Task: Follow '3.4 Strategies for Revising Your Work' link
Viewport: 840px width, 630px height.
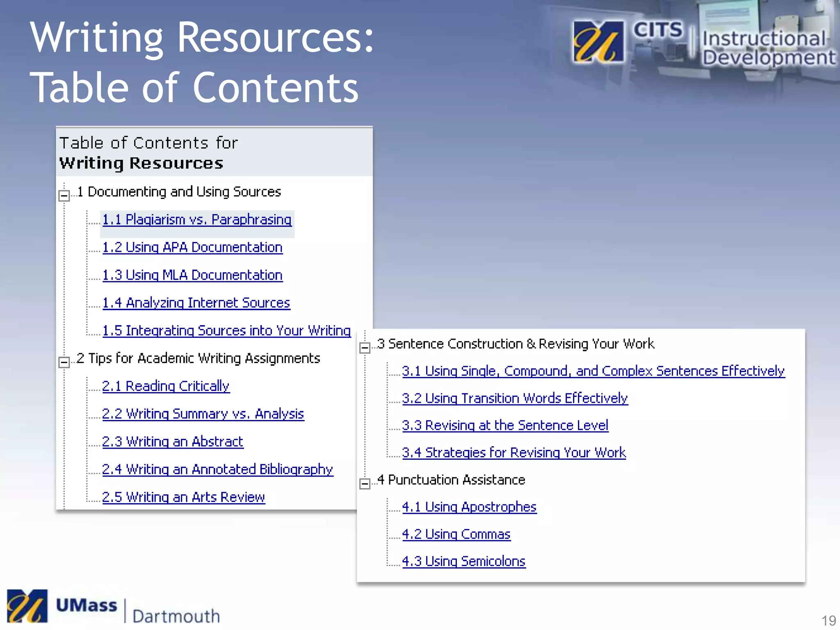Action: (x=514, y=453)
